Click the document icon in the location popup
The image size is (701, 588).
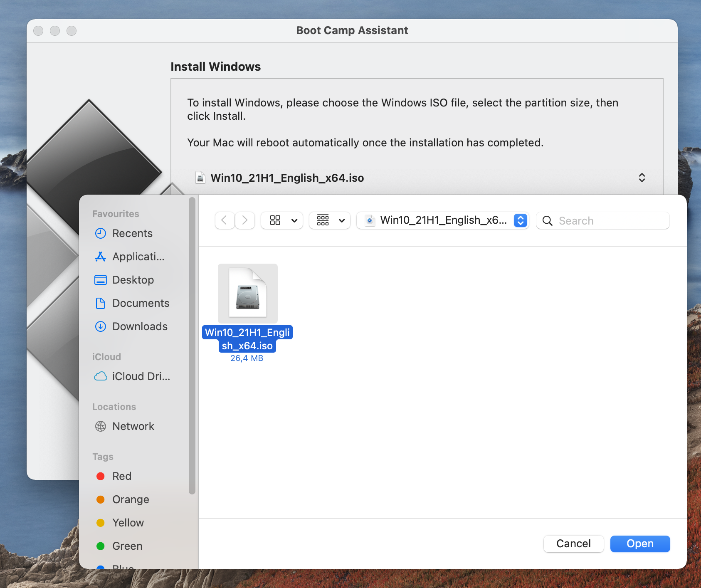coord(370,220)
